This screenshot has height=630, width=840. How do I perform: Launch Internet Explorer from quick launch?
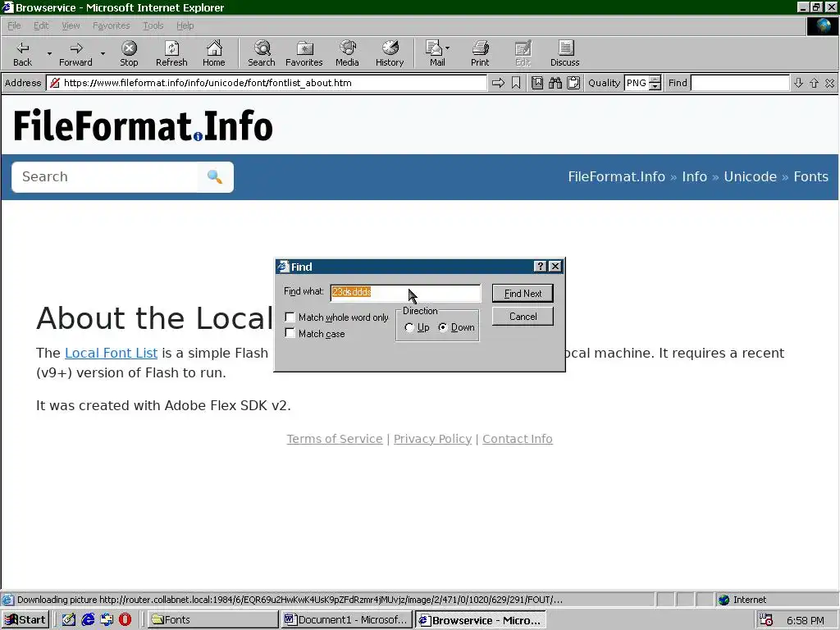[88, 620]
